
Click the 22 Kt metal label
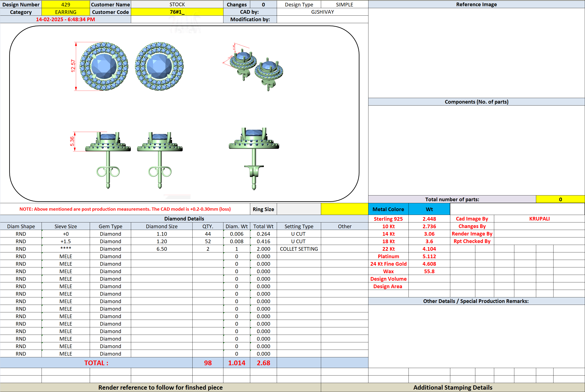tap(388, 249)
